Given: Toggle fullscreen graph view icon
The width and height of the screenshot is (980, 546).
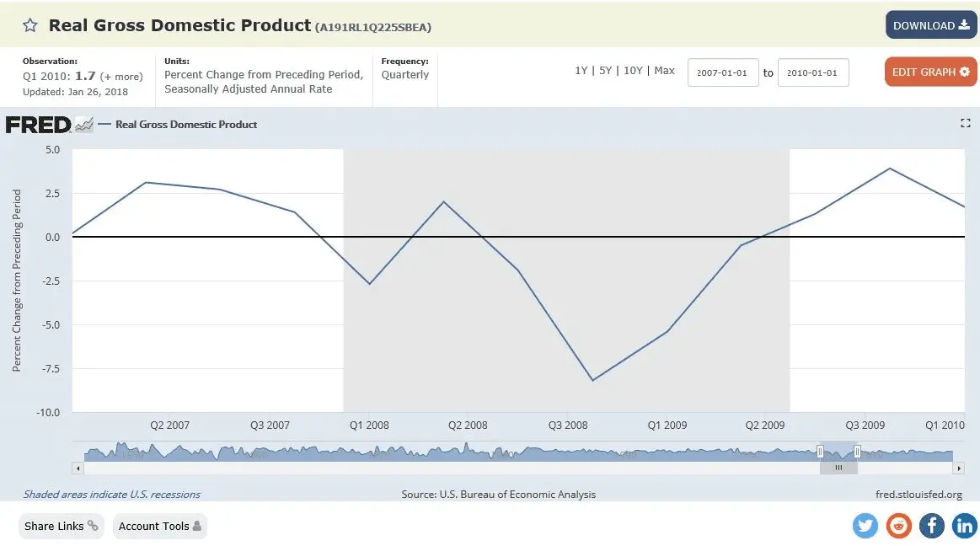Looking at the screenshot, I should click(966, 123).
